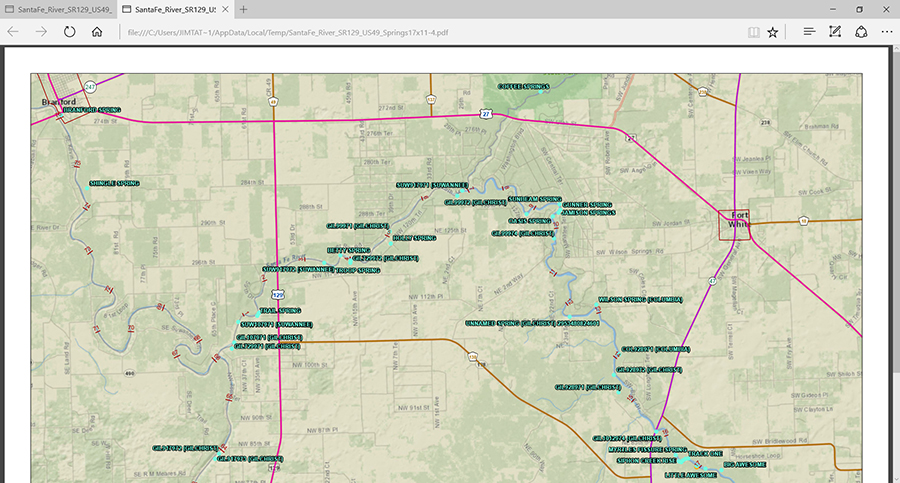Add page to favorites with star
The width and height of the screenshot is (900, 483).
773,32
